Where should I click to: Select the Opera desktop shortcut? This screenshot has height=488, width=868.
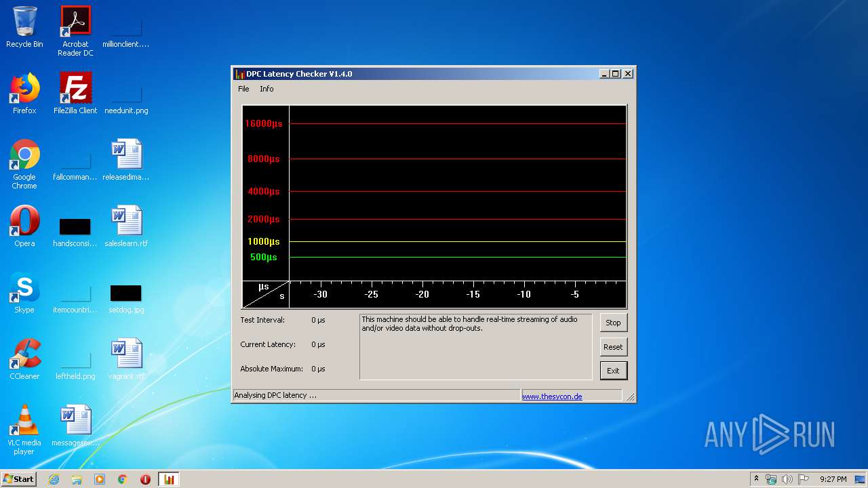coord(24,226)
